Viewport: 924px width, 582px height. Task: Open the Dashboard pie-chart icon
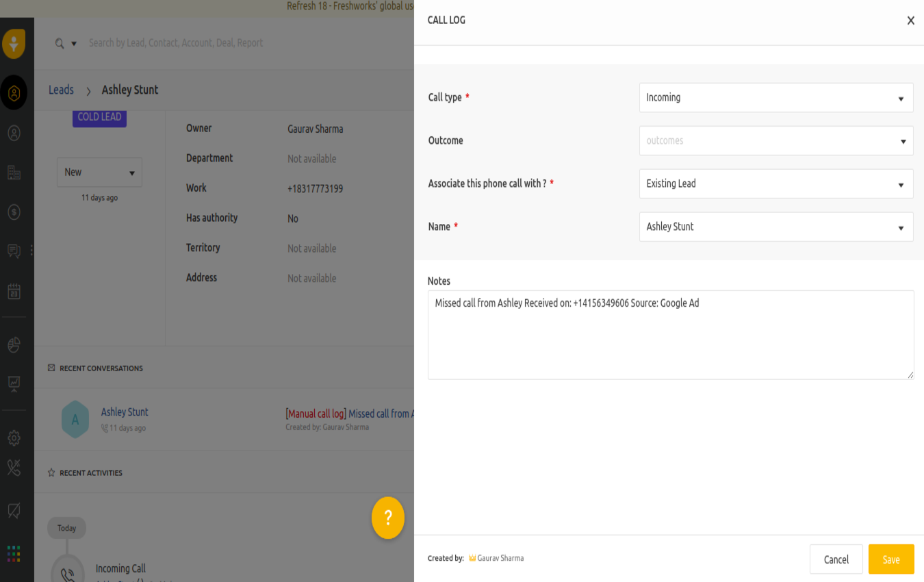14,344
